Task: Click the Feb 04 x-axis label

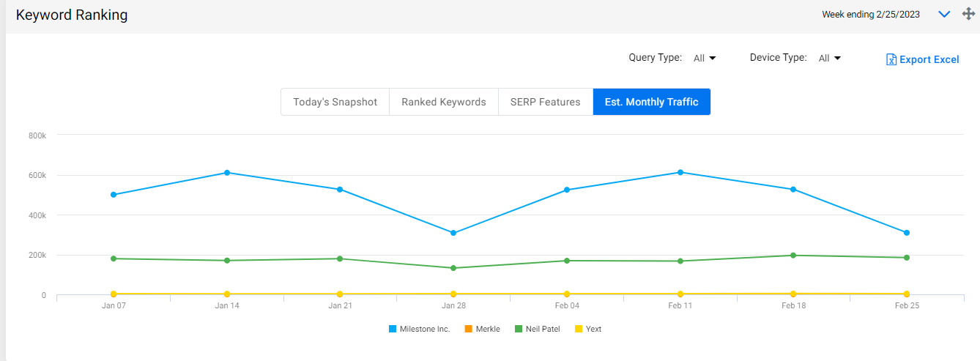Action: [567, 305]
